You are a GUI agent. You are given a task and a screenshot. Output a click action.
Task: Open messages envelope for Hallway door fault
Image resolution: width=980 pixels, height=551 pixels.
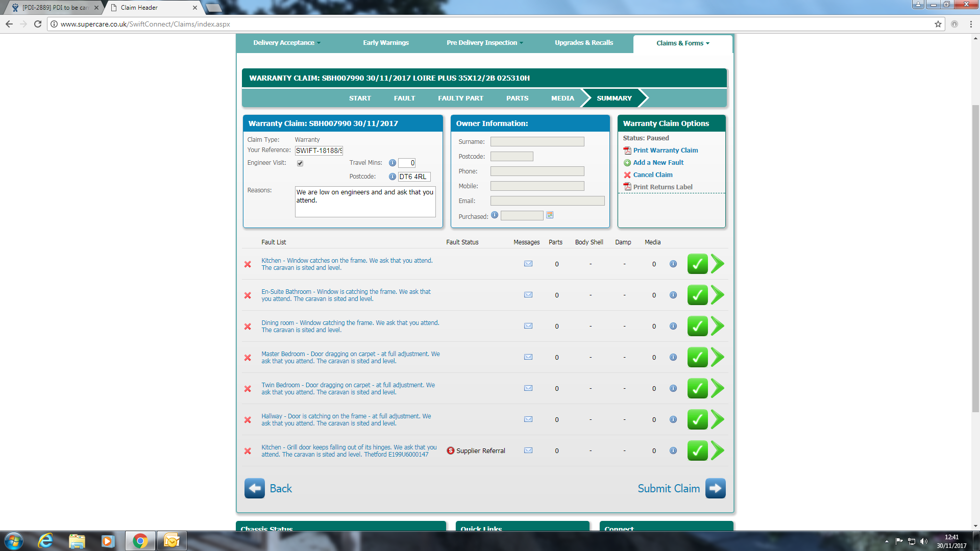click(x=528, y=419)
